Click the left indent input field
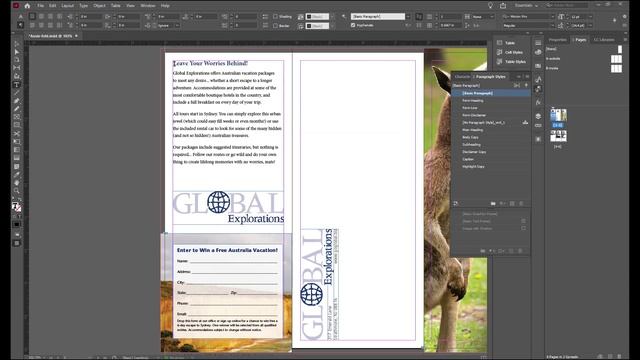This screenshot has height=360, width=640. (x=91, y=16)
